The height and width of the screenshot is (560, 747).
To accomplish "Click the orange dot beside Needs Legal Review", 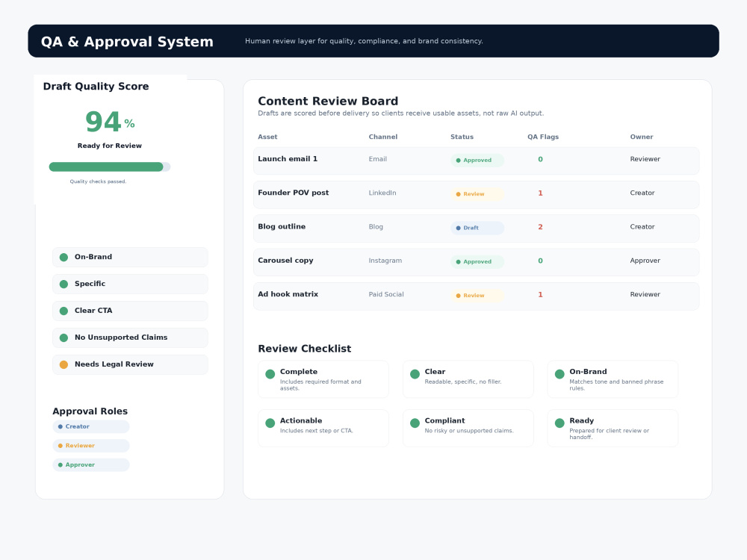I will click(x=63, y=365).
